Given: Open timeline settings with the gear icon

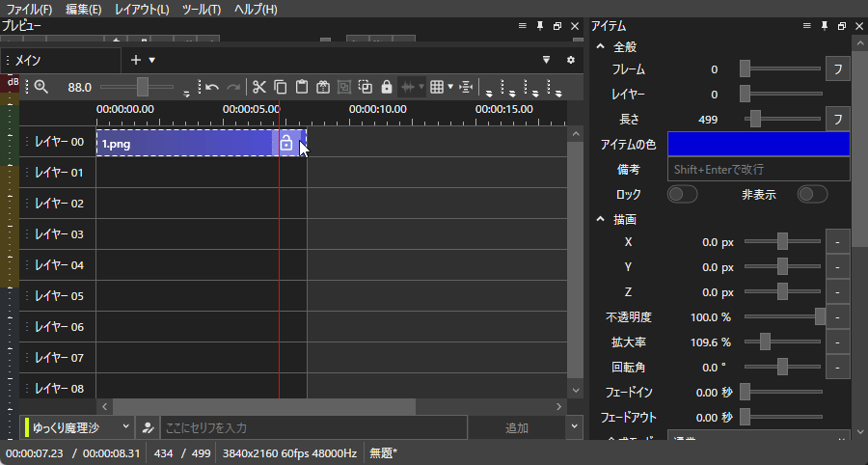Looking at the screenshot, I should 571,60.
